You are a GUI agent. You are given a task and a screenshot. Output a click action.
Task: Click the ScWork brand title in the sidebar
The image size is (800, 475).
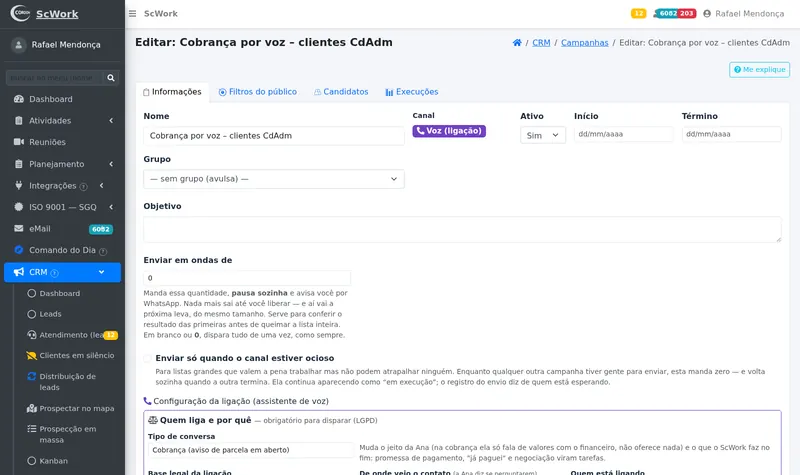pos(57,14)
